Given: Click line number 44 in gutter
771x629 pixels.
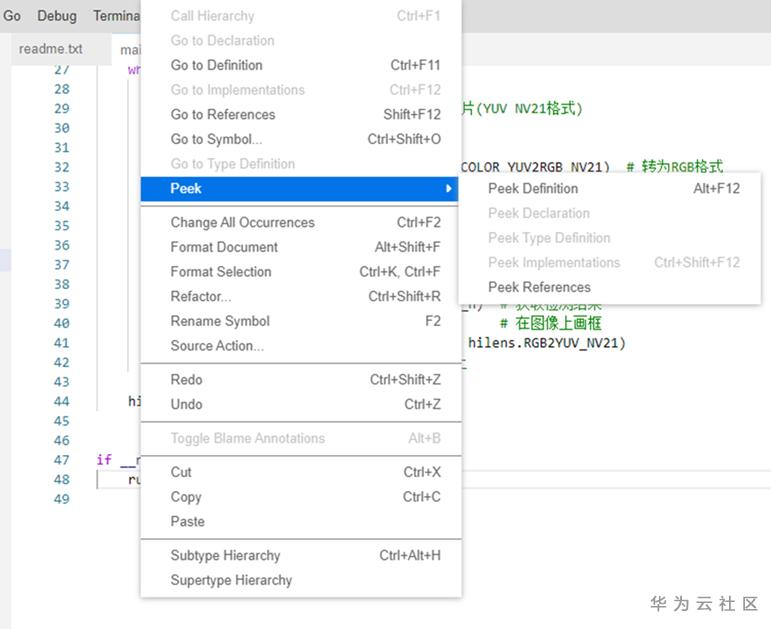Looking at the screenshot, I should (62, 401).
